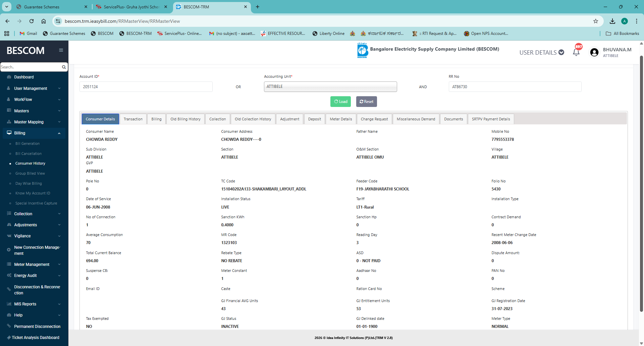The image size is (644, 346).
Task: Switch to the ServicePlus Gruha Jyothi tab
Action: click(132, 7)
